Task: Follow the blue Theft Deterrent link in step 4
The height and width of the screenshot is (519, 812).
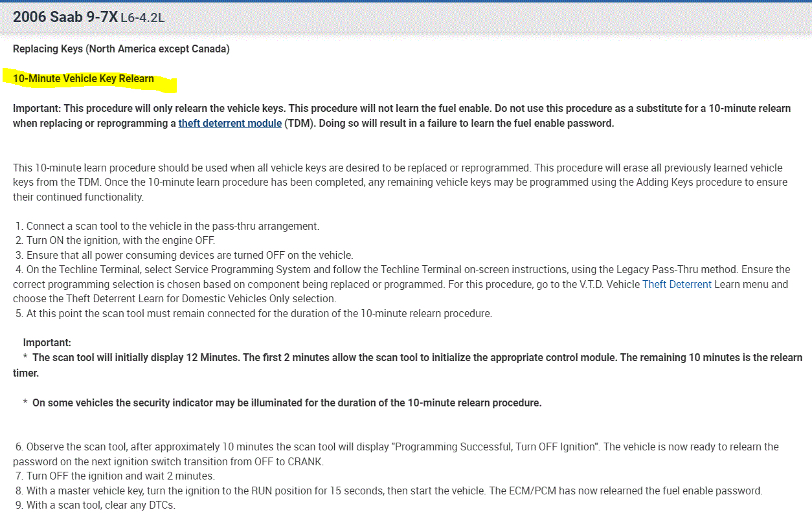Action: coord(677,284)
